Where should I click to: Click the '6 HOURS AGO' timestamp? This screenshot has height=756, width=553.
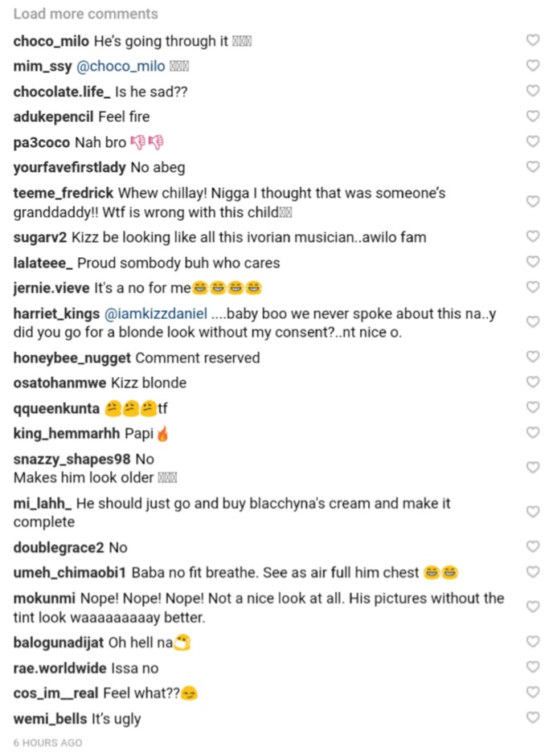[x=48, y=742]
